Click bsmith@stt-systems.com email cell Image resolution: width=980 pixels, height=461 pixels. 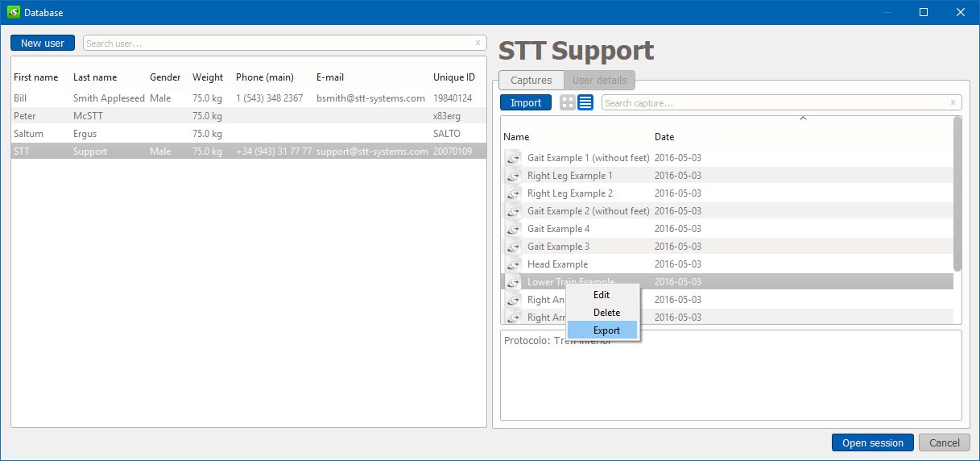tap(370, 98)
